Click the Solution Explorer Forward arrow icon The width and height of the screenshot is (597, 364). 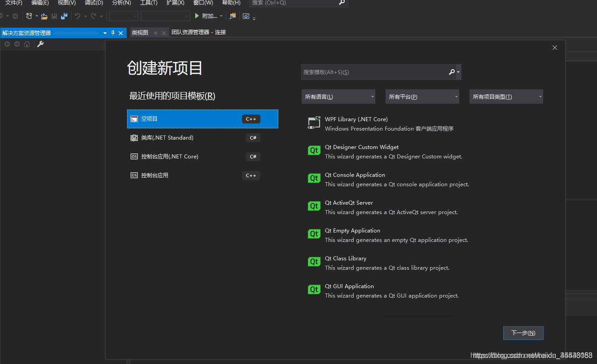[17, 44]
